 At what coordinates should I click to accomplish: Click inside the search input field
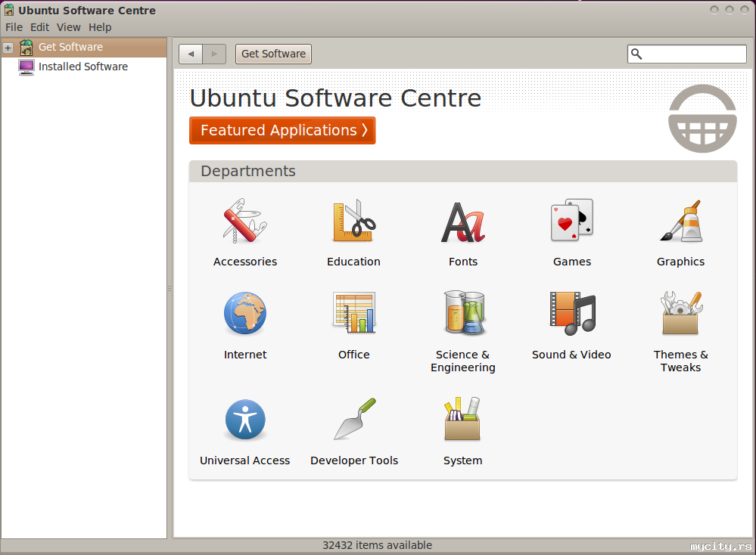tap(687, 54)
